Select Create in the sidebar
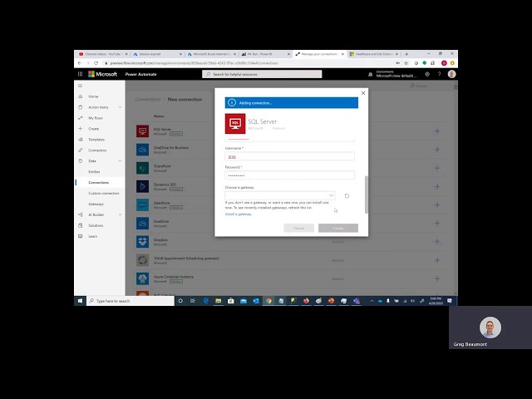The image size is (532, 399). [x=94, y=129]
